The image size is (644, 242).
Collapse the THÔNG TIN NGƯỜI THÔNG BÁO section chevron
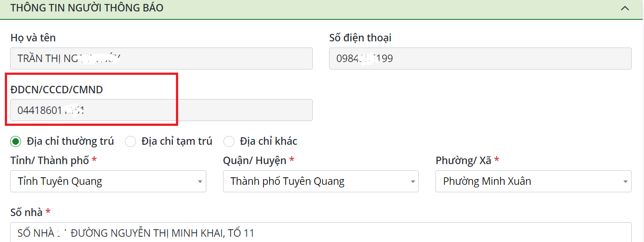(x=625, y=8)
